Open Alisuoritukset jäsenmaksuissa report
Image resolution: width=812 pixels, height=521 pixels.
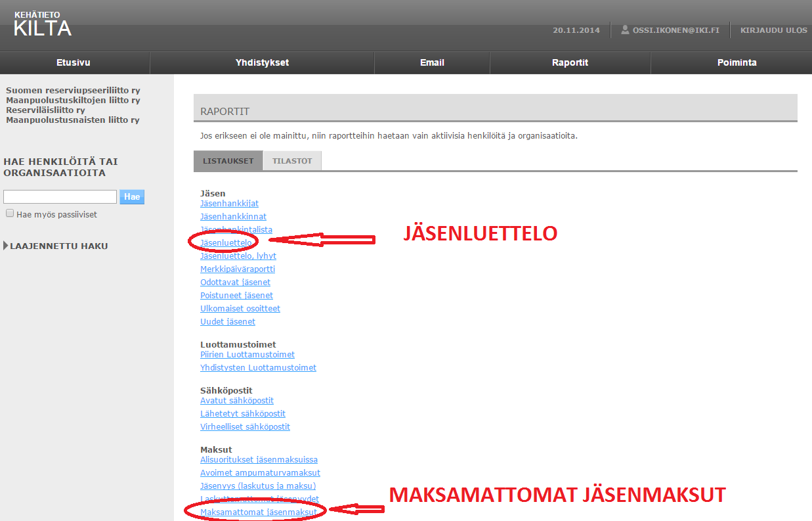259,460
